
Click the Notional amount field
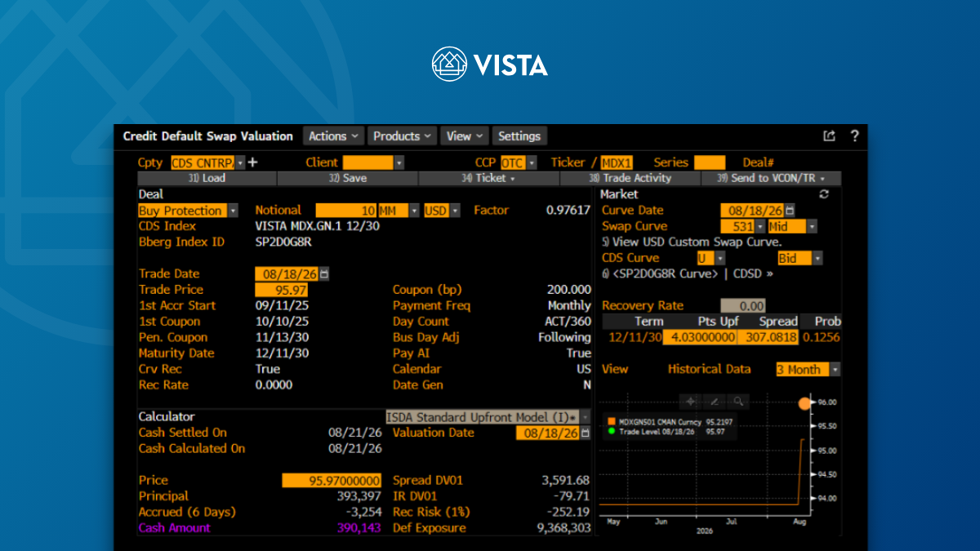(x=346, y=211)
